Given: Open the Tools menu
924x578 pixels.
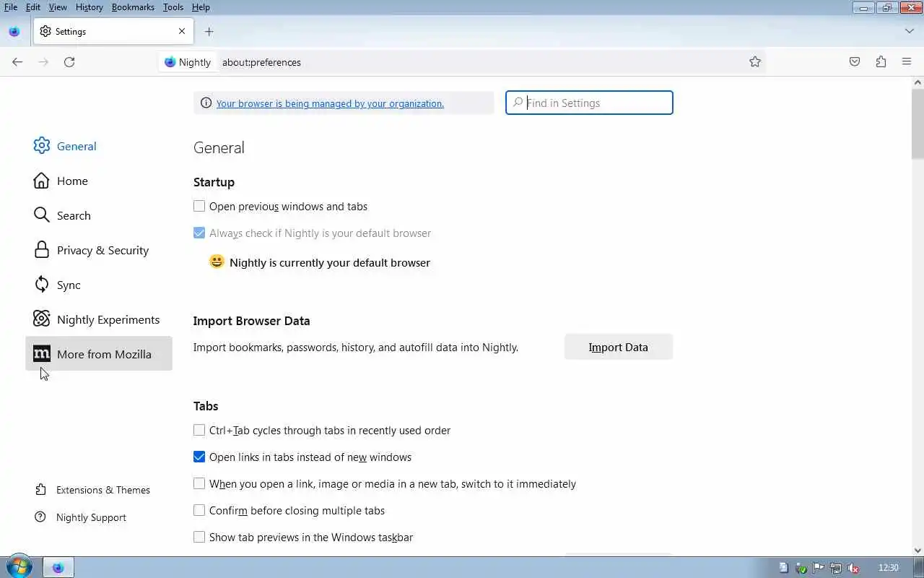Looking at the screenshot, I should coord(173,7).
